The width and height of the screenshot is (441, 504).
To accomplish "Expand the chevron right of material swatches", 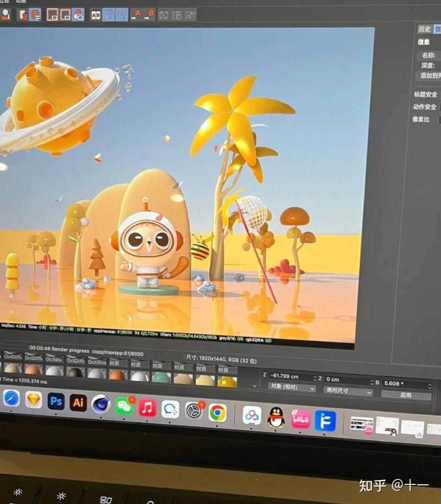I will [x=255, y=386].
